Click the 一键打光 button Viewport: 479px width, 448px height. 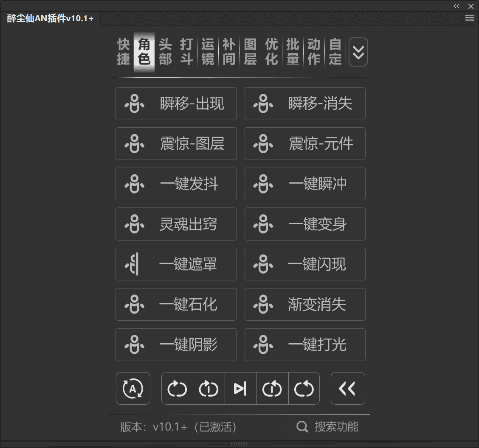[x=305, y=344]
